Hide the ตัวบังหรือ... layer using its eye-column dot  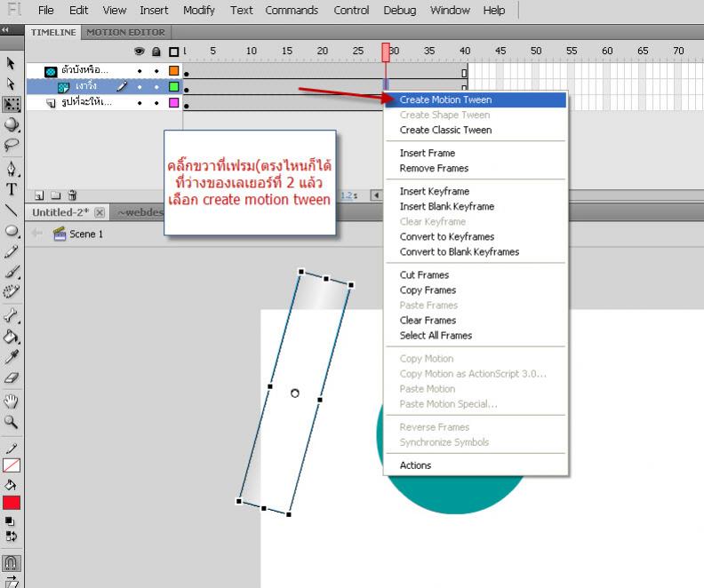[140, 71]
